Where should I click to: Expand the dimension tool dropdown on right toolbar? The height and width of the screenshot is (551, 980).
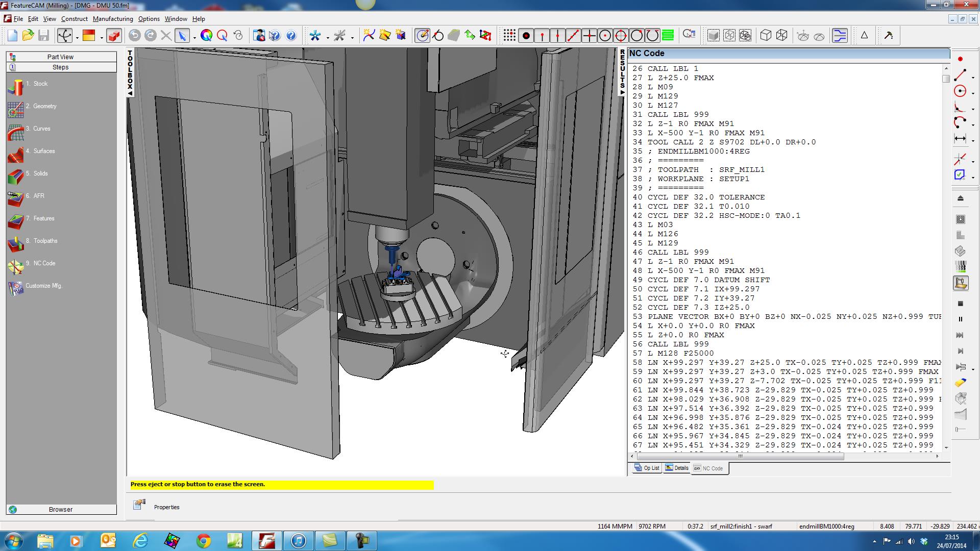tap(973, 140)
